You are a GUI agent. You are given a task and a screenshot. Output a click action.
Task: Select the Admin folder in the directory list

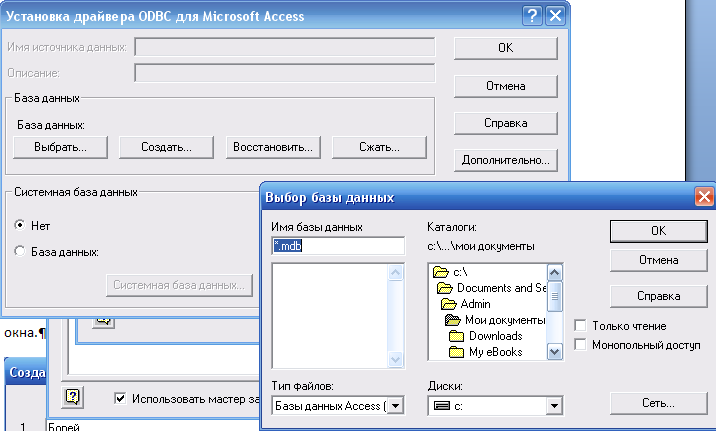(475, 304)
